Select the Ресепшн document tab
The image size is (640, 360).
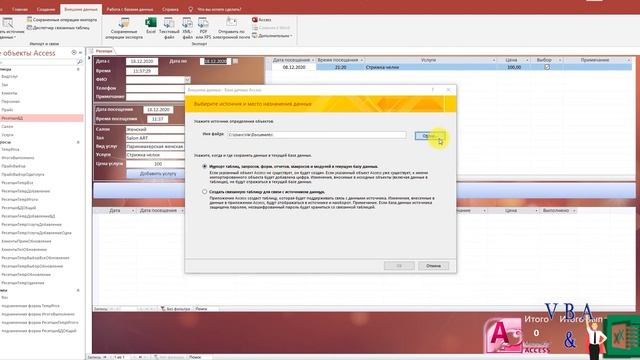104,51
